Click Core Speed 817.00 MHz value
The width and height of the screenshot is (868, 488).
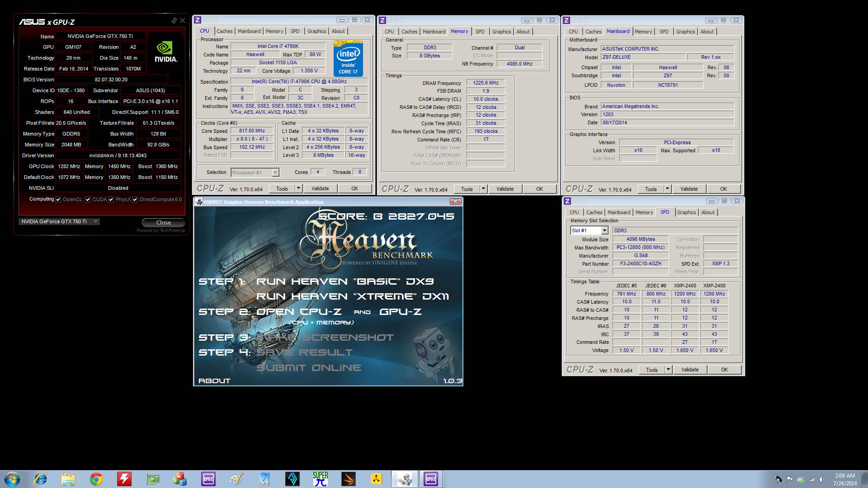point(252,131)
